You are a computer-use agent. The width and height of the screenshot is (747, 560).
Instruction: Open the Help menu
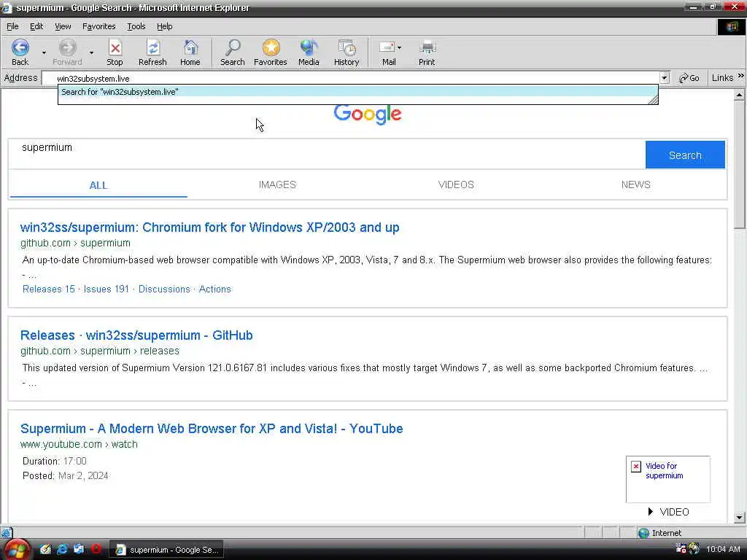coord(164,27)
